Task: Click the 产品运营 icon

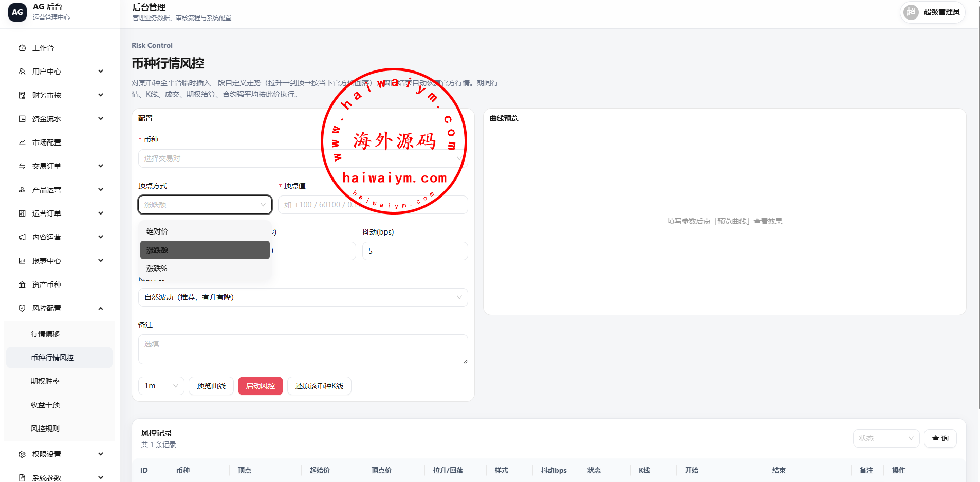Action: [x=22, y=190]
